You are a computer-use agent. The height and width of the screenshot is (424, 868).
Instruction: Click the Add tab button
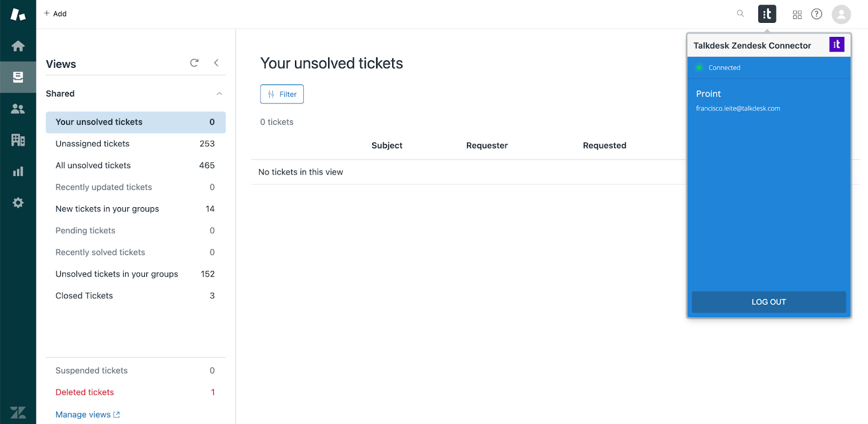pyautogui.click(x=55, y=14)
